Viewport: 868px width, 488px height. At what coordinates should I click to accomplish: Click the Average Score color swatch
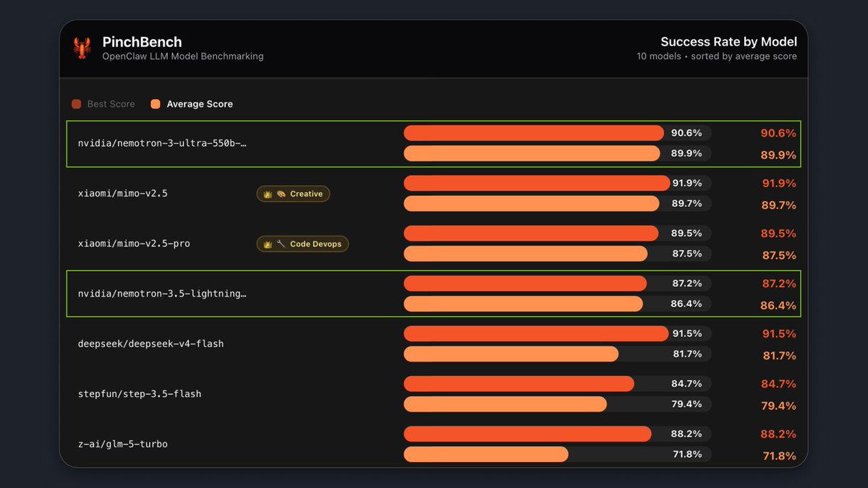point(156,104)
